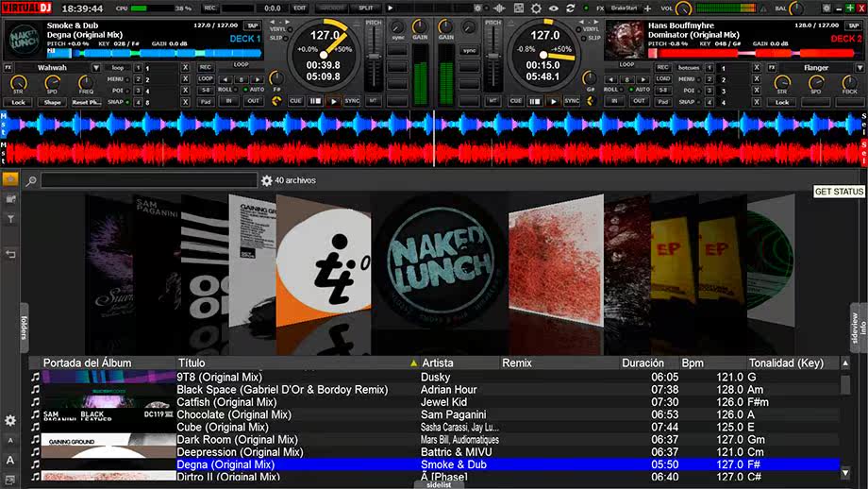868x489 pixels.
Task: Sort tracks by Bpm column header
Action: tap(693, 363)
